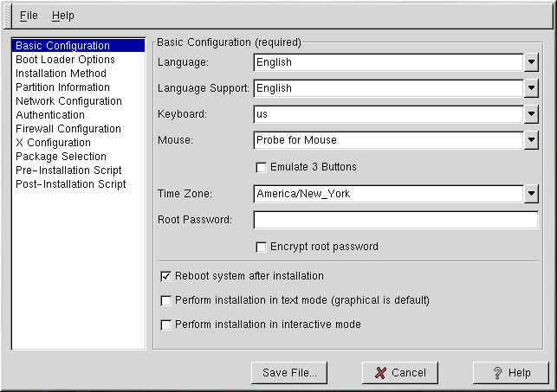Expand the Language dropdown arrow

coord(531,62)
